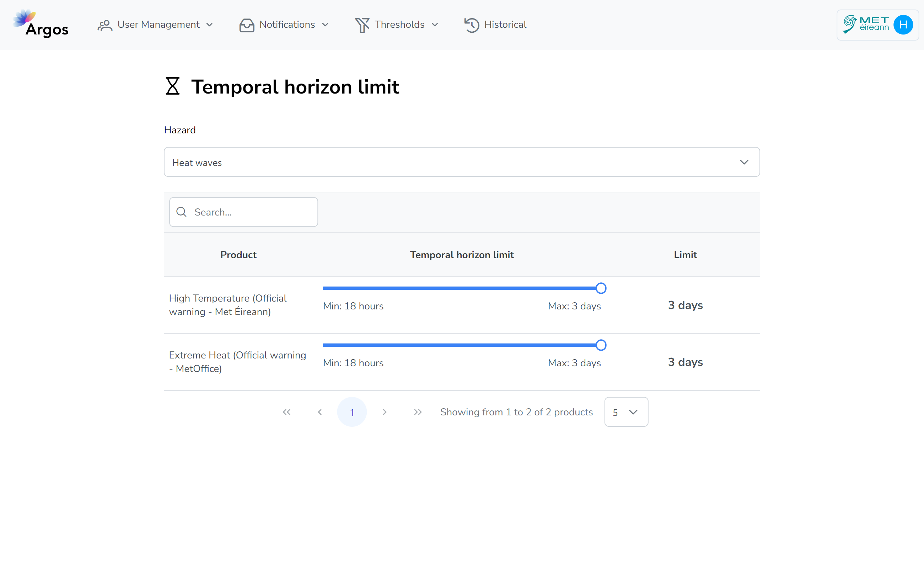This screenshot has height=569, width=924.
Task: Open the user avatar 'H' menu
Action: click(x=903, y=25)
